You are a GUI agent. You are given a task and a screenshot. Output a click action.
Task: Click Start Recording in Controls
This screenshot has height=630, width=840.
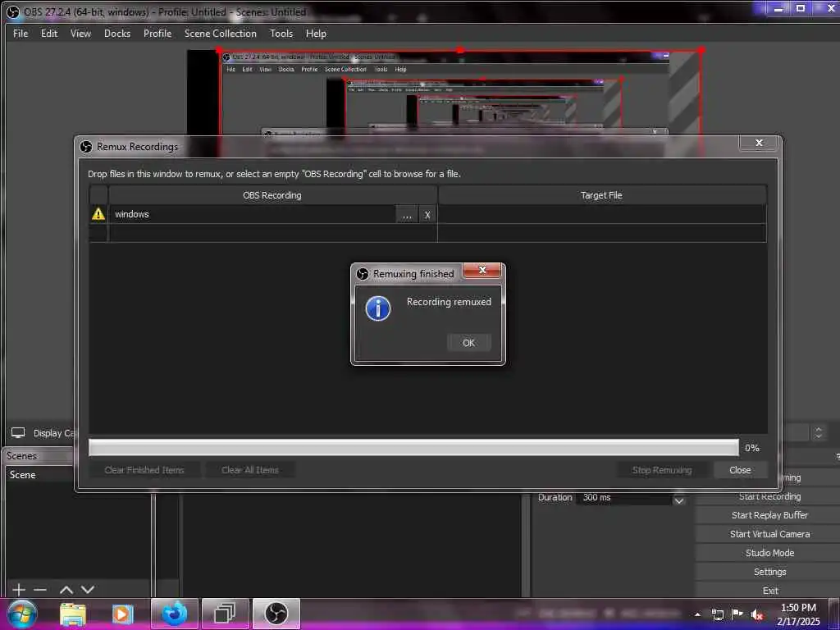click(769, 496)
